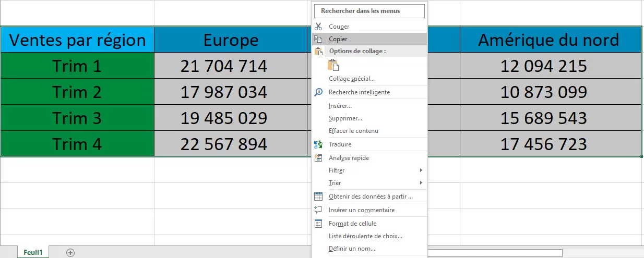
Task: Choose Liste déroulante de choix…
Action: click(369, 236)
